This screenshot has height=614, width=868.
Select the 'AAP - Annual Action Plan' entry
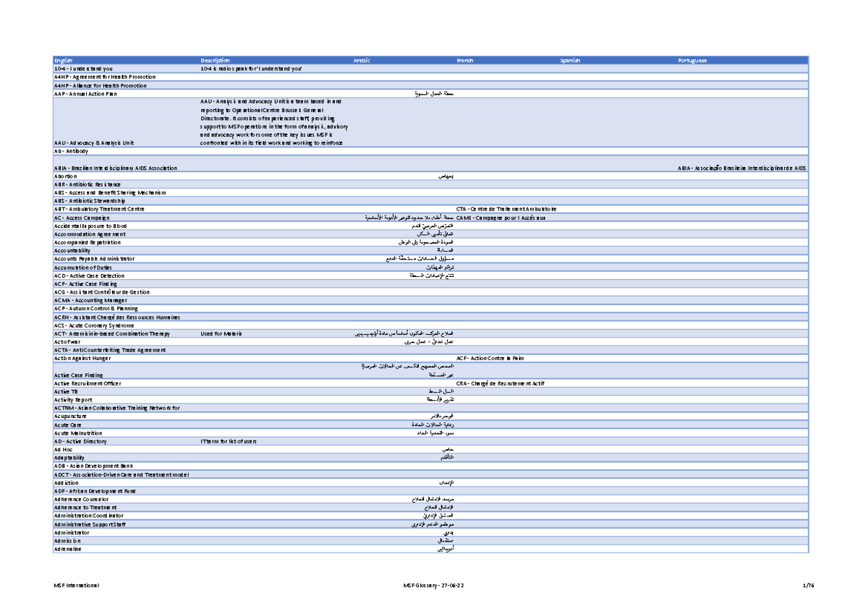pos(85,94)
